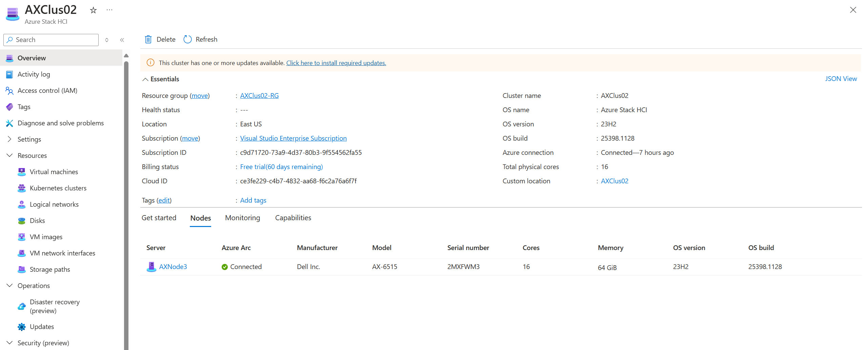Viewport: 868px width, 350px height.
Task: Click the AXClus02 Azure Stack HCI resource icon
Action: click(x=13, y=14)
